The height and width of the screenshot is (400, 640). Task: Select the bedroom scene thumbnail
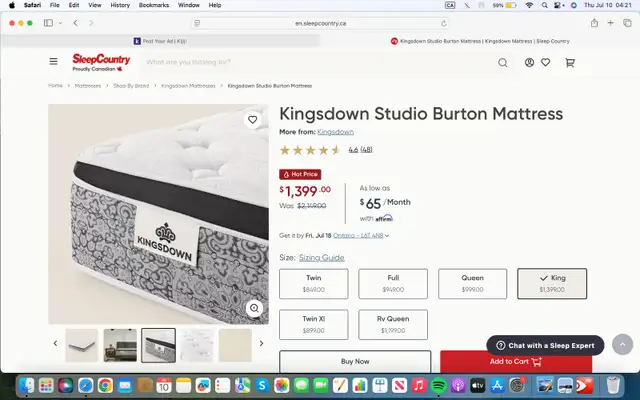point(120,345)
